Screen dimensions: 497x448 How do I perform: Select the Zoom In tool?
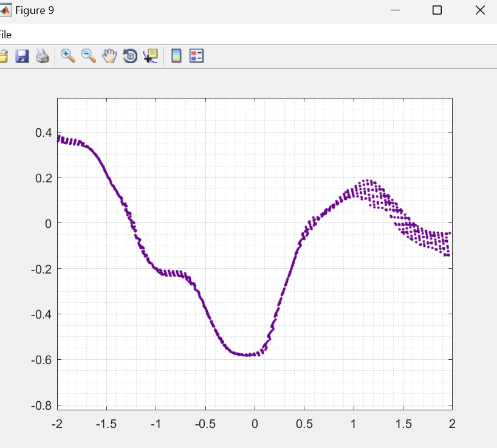click(68, 57)
